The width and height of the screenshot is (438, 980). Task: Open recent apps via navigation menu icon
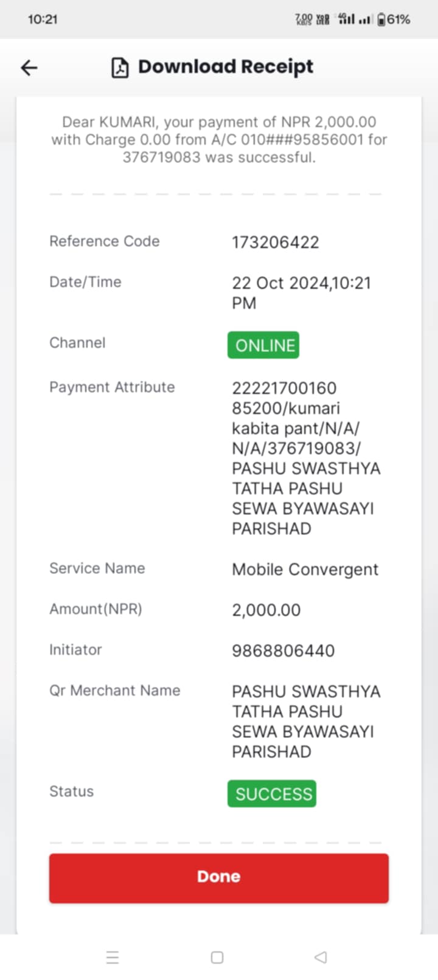point(113,958)
